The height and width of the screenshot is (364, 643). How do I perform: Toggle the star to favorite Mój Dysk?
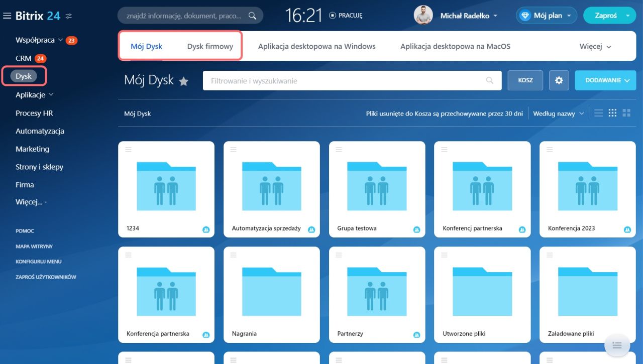[184, 81]
